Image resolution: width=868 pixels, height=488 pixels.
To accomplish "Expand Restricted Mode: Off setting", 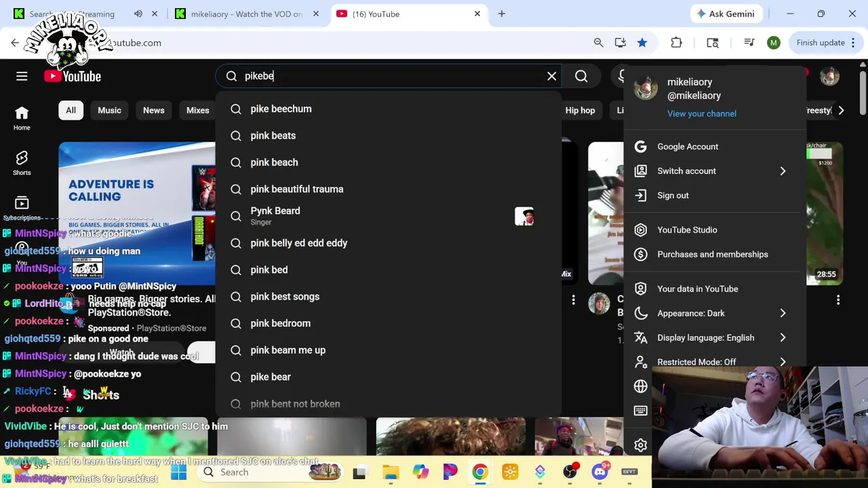I will coord(715,359).
